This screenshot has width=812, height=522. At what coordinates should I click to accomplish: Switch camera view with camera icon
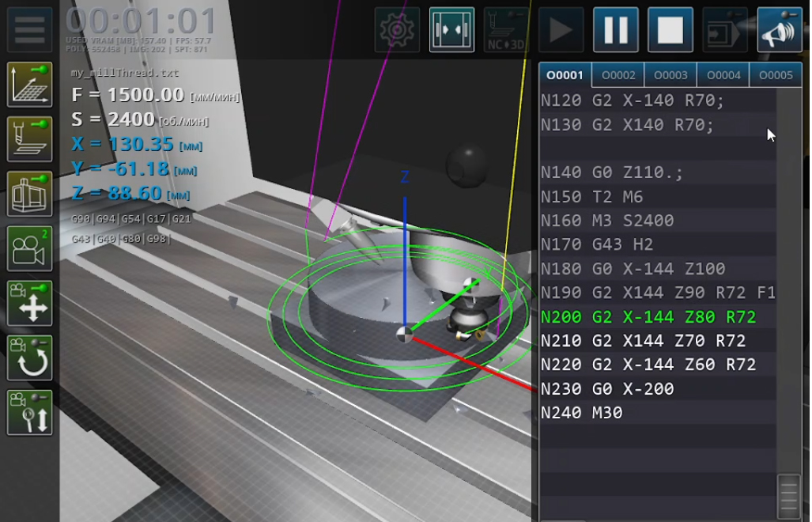(30, 248)
